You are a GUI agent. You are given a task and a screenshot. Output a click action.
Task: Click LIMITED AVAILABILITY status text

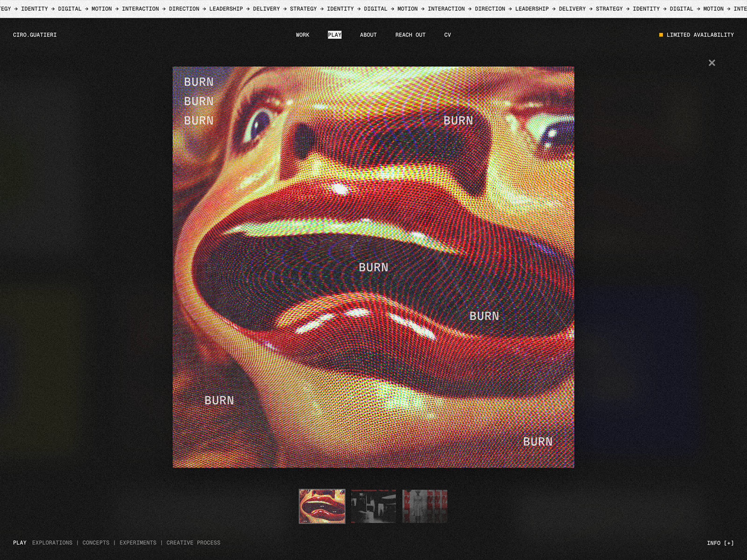click(700, 35)
